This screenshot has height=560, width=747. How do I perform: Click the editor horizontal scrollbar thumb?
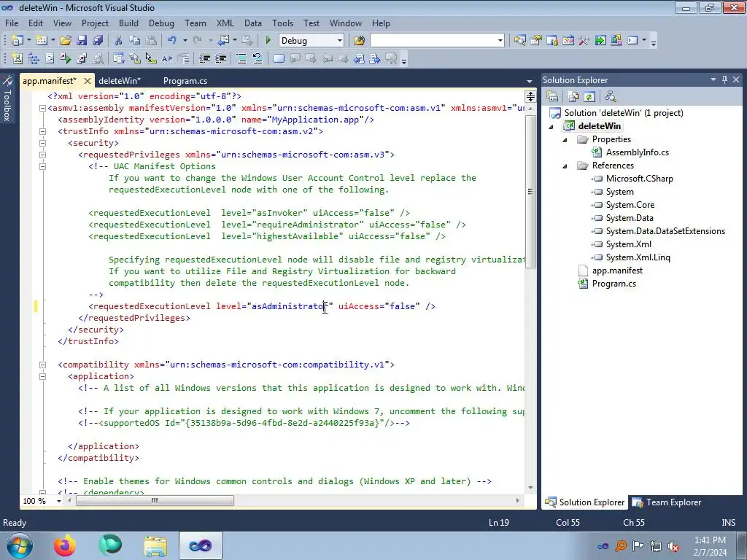155,500
